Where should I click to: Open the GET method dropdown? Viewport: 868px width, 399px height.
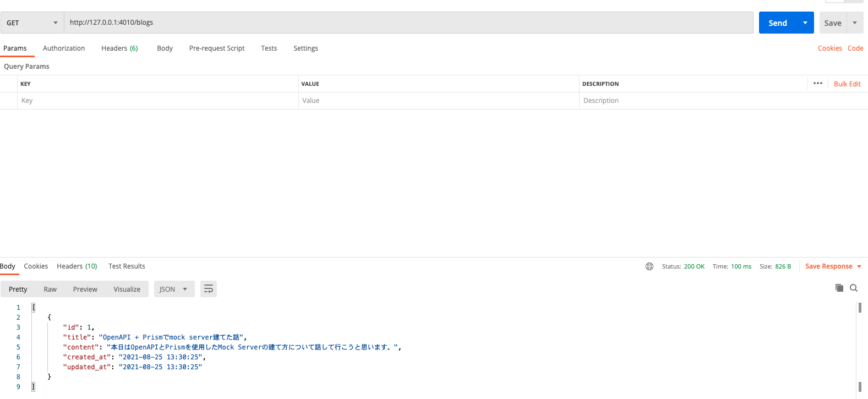tap(32, 23)
